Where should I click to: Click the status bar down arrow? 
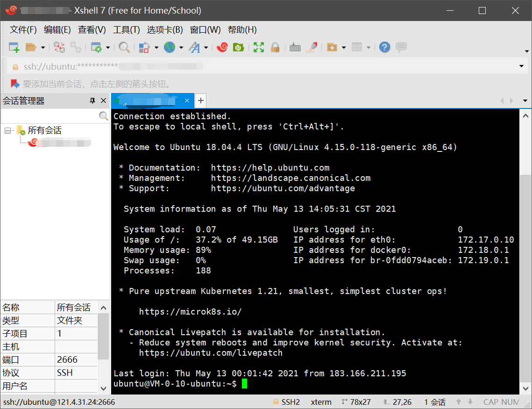pyautogui.click(x=470, y=402)
